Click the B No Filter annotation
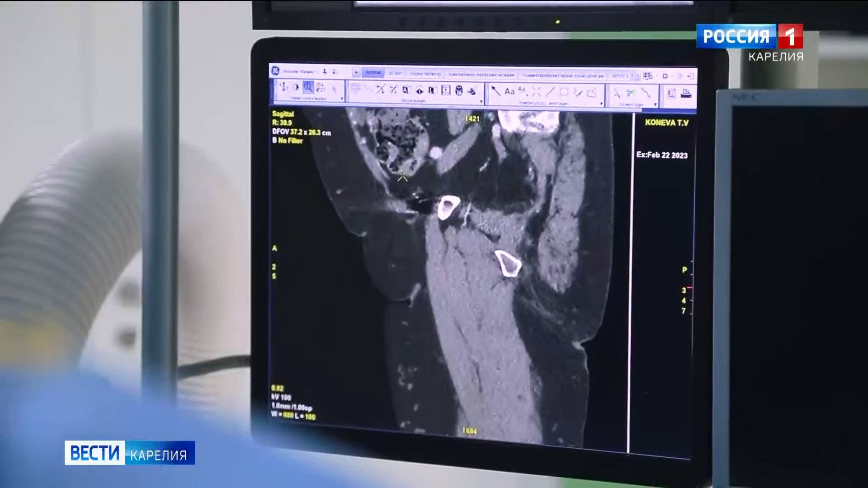 pos(287,141)
